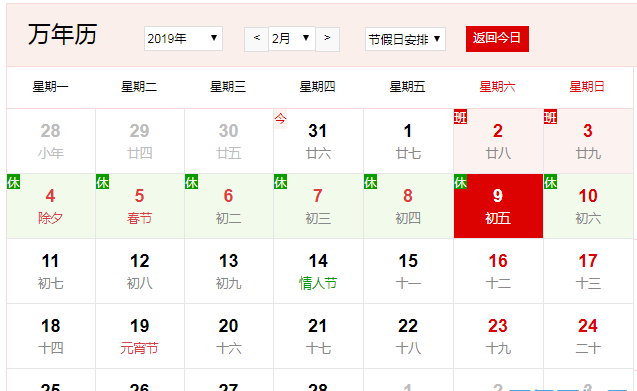This screenshot has height=391, width=637.
Task: Select February 16 十二 cell
Action: coord(498,271)
